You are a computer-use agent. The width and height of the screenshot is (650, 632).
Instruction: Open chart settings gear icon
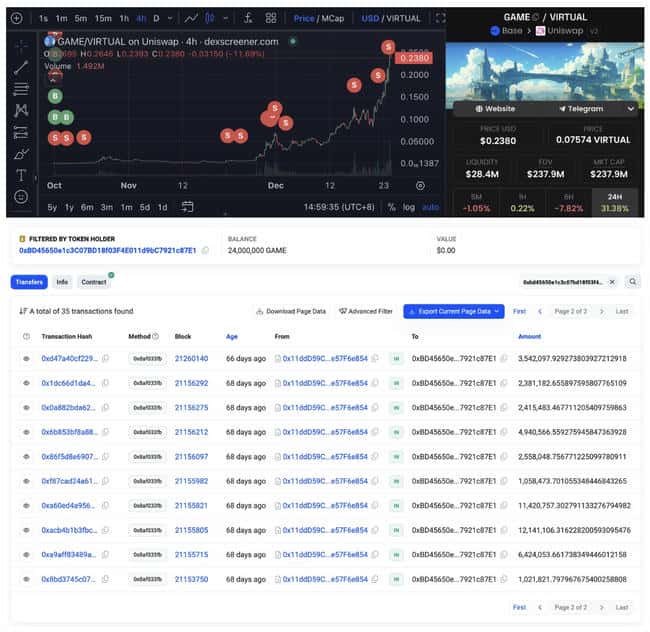tap(420, 185)
